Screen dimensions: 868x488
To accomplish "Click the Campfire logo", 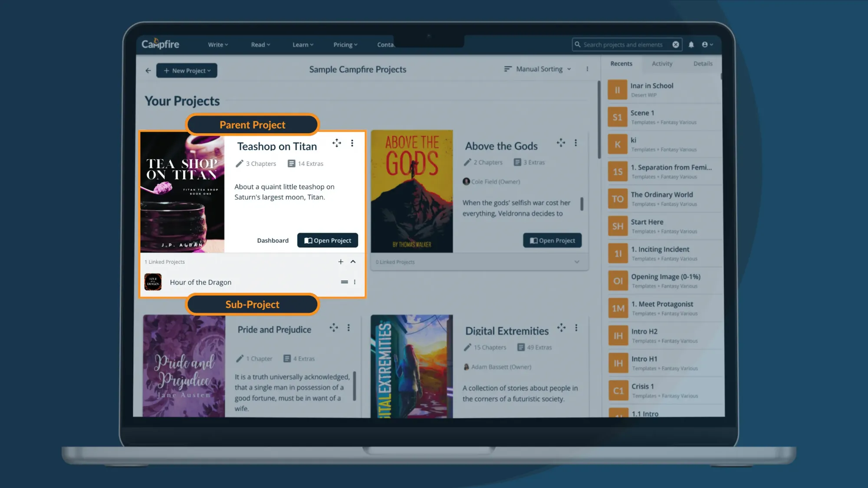I will pos(160,44).
